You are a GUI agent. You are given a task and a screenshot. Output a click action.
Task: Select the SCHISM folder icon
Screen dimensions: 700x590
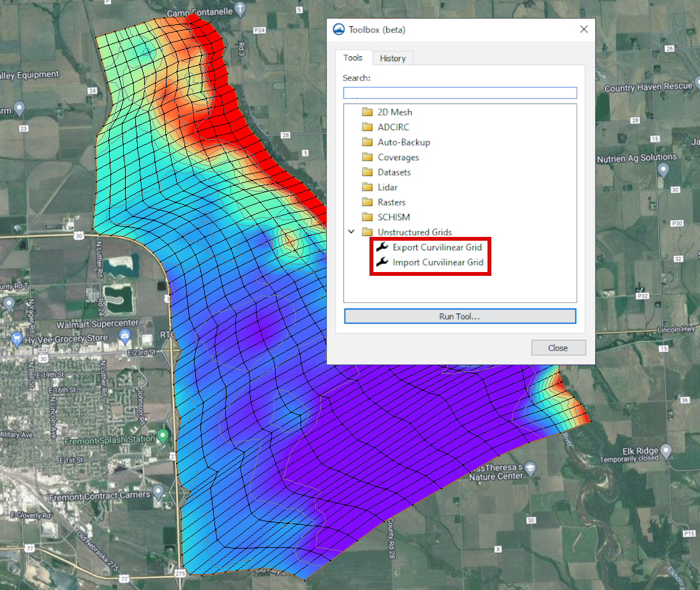(x=368, y=216)
